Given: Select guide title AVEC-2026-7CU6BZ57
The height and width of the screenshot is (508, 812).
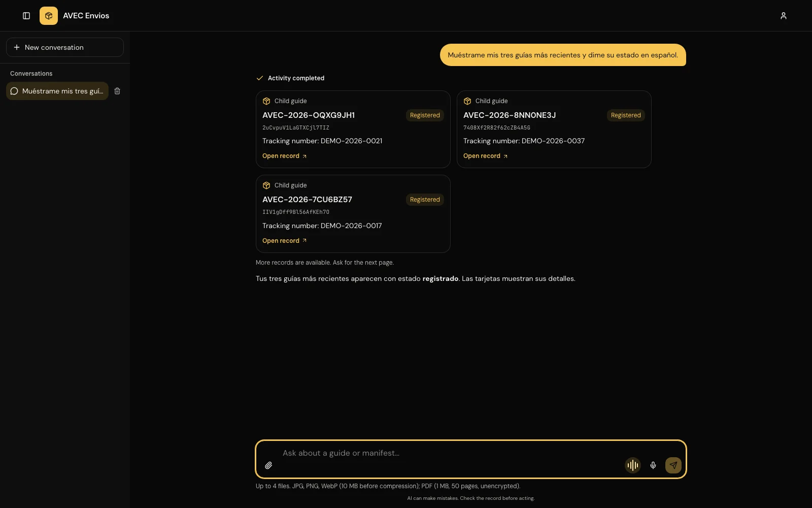Looking at the screenshot, I should point(307,200).
